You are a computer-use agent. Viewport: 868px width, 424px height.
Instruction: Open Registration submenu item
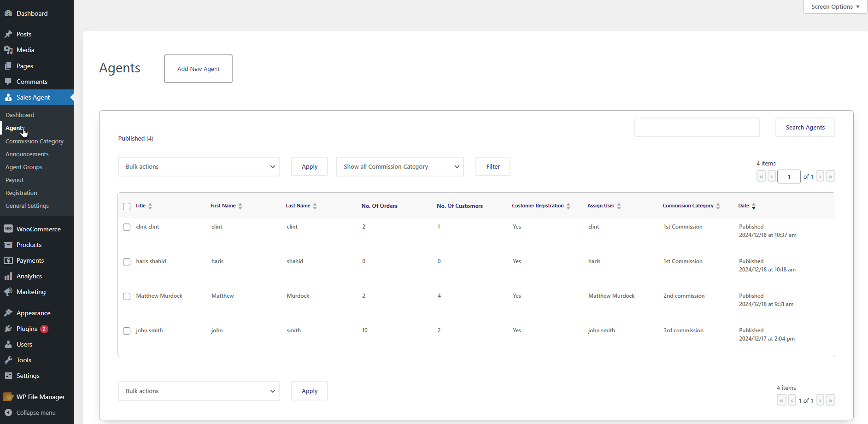21,193
